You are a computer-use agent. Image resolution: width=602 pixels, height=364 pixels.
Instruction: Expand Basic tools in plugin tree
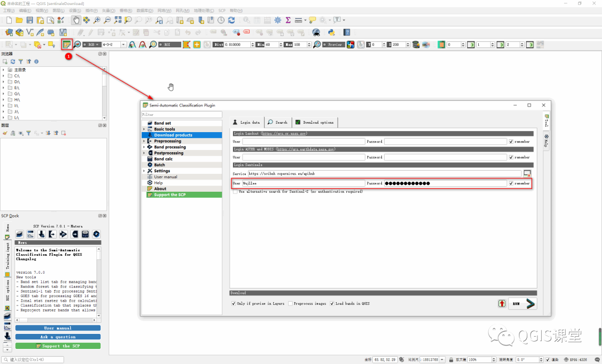[144, 129]
